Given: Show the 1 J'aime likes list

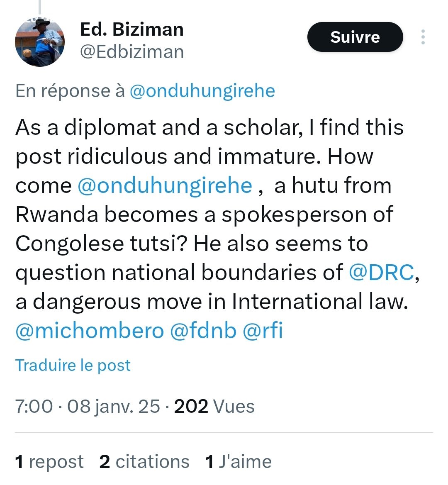Looking at the screenshot, I should pyautogui.click(x=239, y=462).
